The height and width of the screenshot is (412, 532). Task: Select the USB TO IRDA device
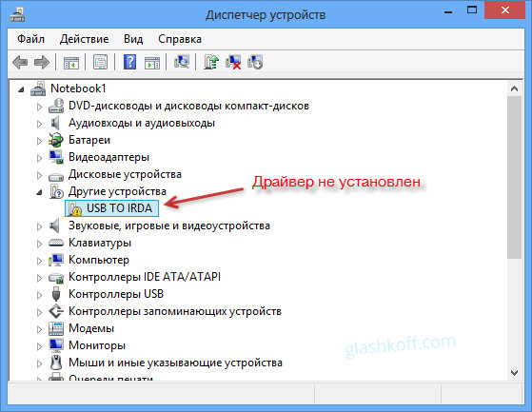tap(111, 208)
